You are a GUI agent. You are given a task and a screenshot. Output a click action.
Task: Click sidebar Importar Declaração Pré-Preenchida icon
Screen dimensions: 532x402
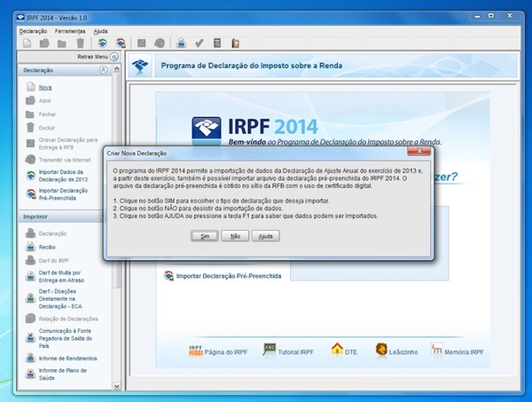pos(31,193)
